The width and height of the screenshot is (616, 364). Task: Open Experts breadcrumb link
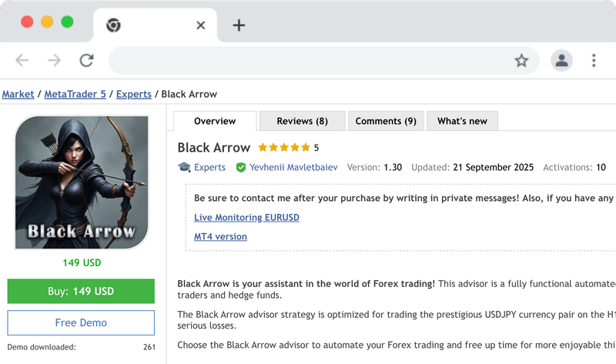click(133, 94)
